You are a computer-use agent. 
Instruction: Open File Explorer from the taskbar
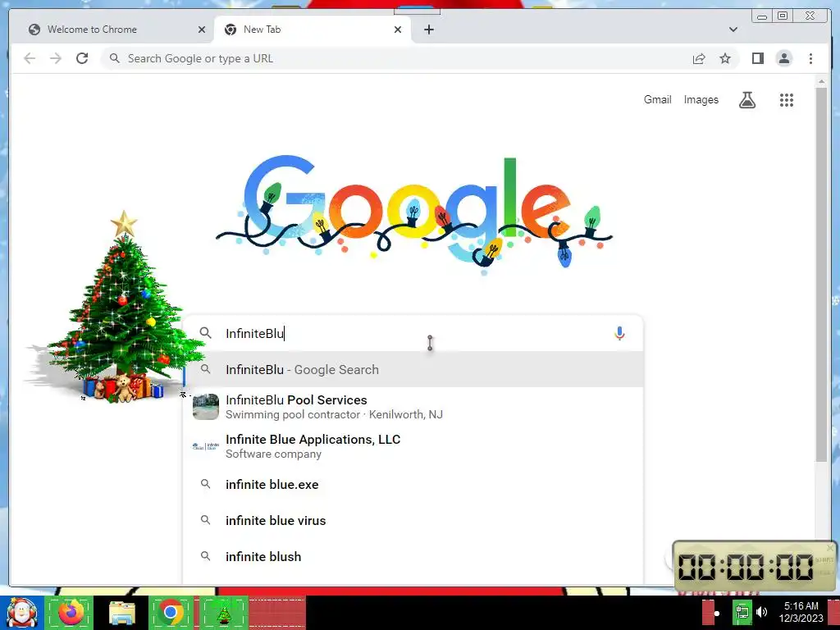[122, 613]
